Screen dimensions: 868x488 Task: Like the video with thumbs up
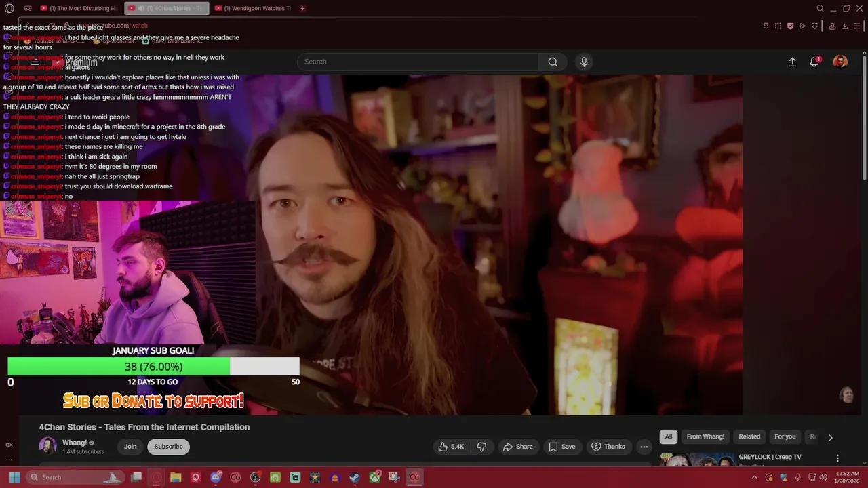click(x=451, y=447)
